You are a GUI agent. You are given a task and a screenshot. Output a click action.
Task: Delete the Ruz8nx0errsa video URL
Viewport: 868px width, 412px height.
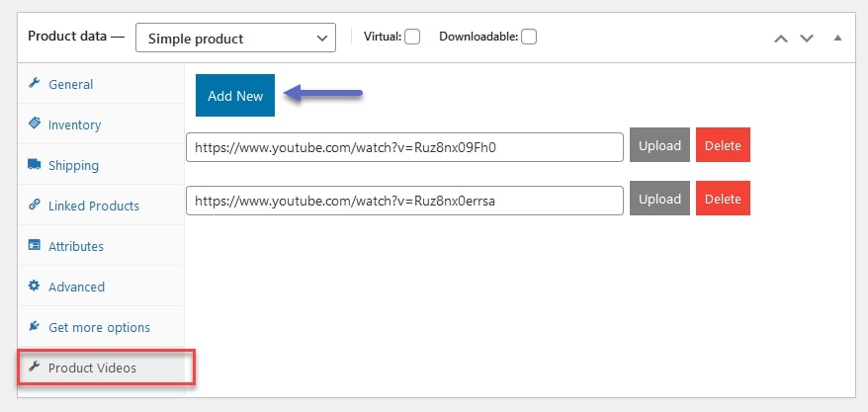[x=723, y=198]
